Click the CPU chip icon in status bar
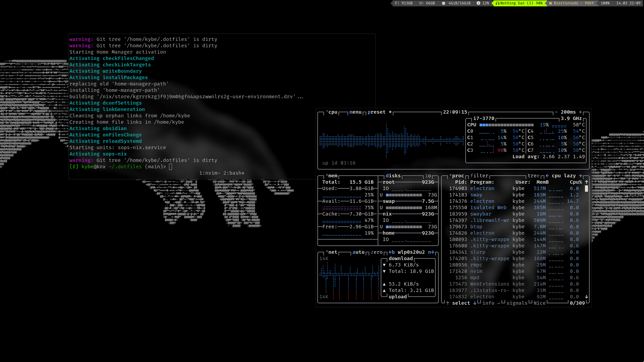644x362 pixels. pyautogui.click(x=443, y=3)
